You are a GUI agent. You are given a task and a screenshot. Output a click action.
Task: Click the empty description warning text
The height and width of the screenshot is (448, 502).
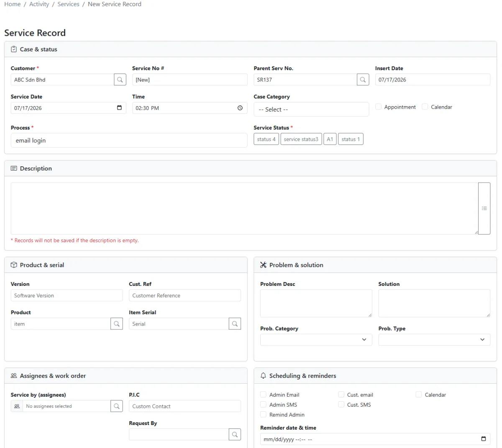click(x=75, y=241)
